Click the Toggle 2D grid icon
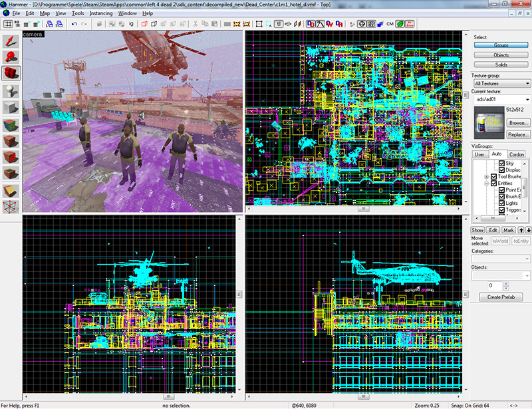The height and width of the screenshot is (409, 532). (x=8, y=24)
